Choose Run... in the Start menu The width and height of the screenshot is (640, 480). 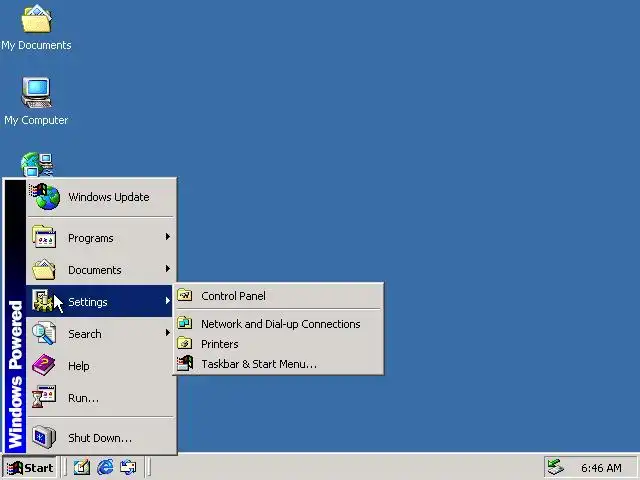100,397
